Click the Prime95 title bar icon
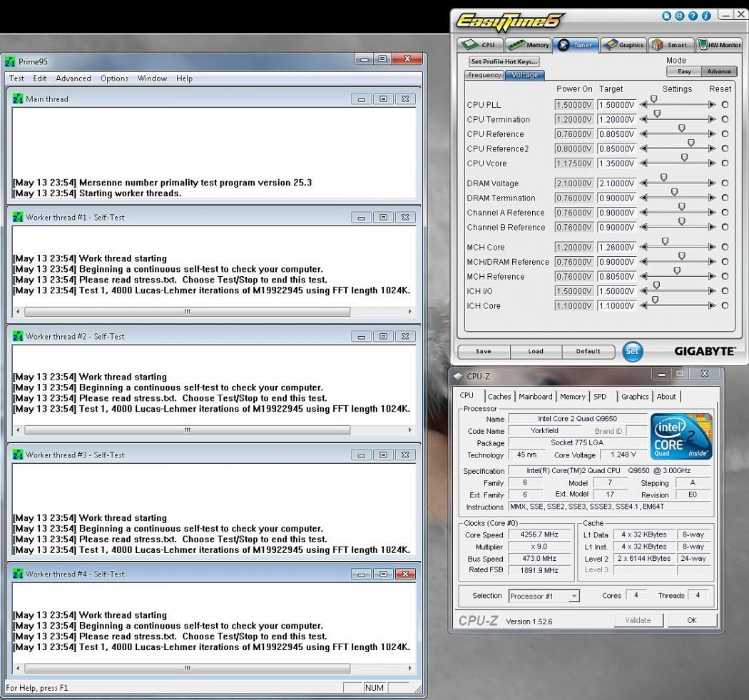Screen dimensions: 749x700 (x=10, y=61)
